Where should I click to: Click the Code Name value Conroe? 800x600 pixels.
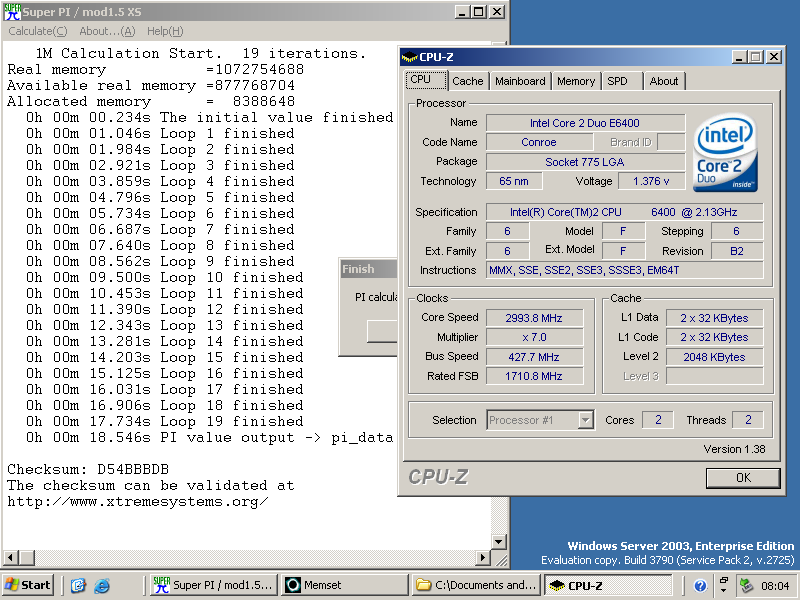[539, 142]
